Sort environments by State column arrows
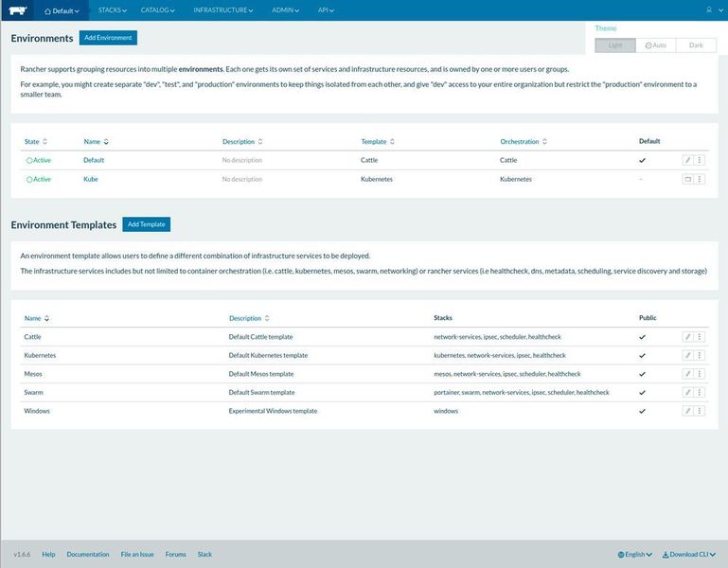Viewport: 728px width, 568px height. (x=44, y=142)
